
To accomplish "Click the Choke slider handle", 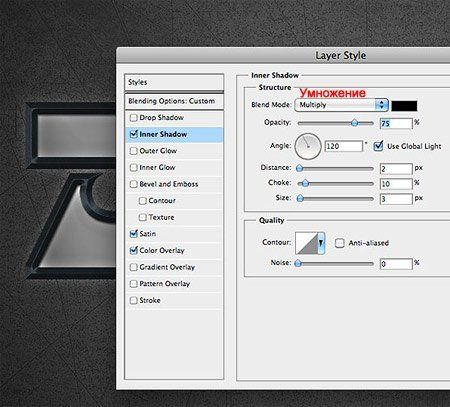I will pyautogui.click(x=305, y=183).
